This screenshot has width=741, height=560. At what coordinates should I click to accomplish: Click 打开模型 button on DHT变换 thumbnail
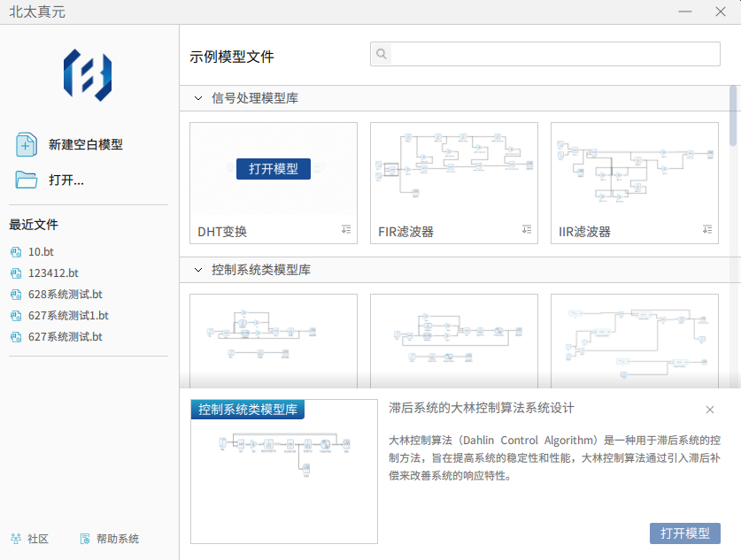(274, 169)
